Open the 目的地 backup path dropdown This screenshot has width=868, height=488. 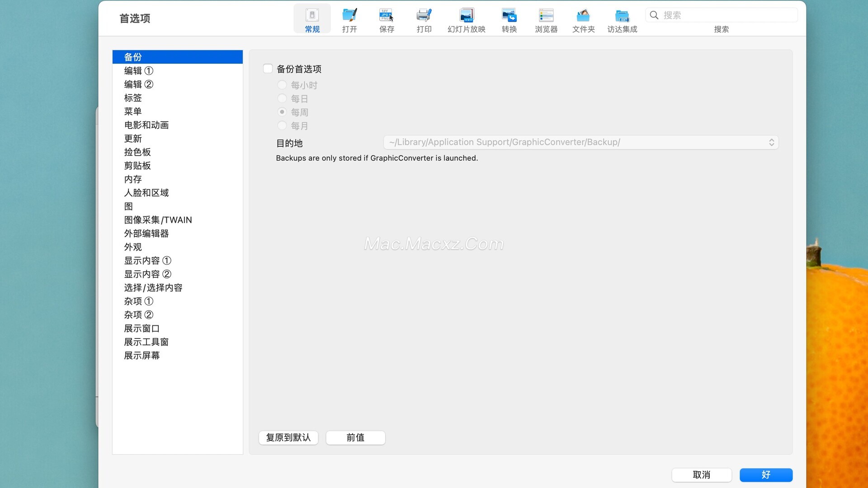pyautogui.click(x=581, y=142)
